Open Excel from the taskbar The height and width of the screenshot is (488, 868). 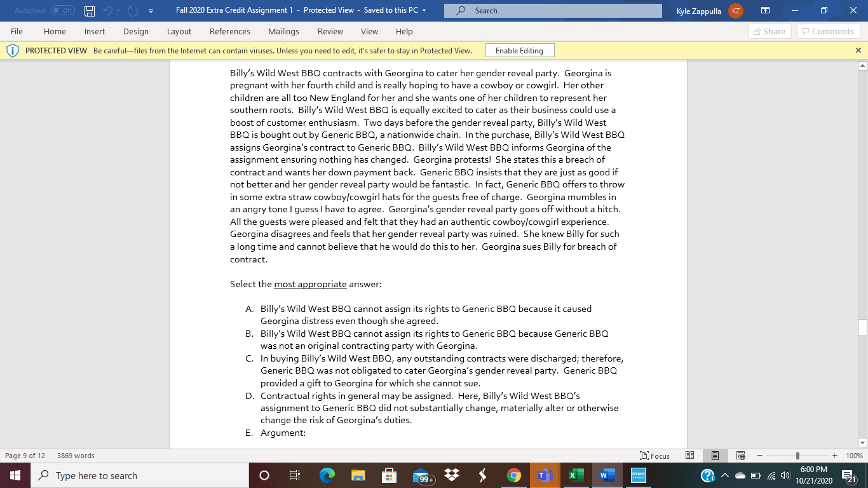(x=576, y=475)
